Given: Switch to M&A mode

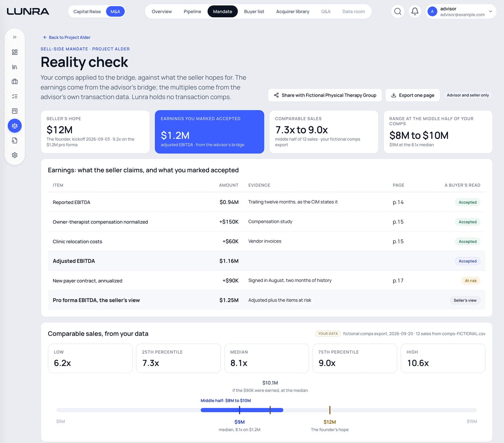Looking at the screenshot, I should (x=115, y=11).
